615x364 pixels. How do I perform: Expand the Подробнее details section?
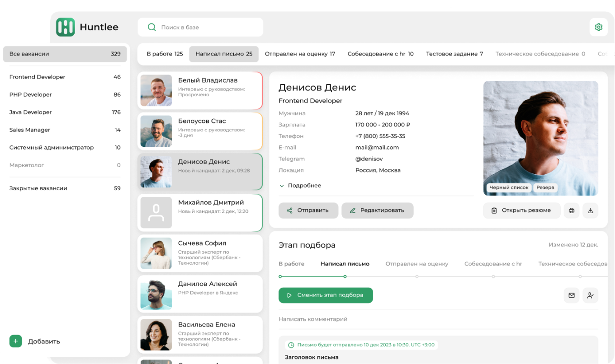(300, 186)
